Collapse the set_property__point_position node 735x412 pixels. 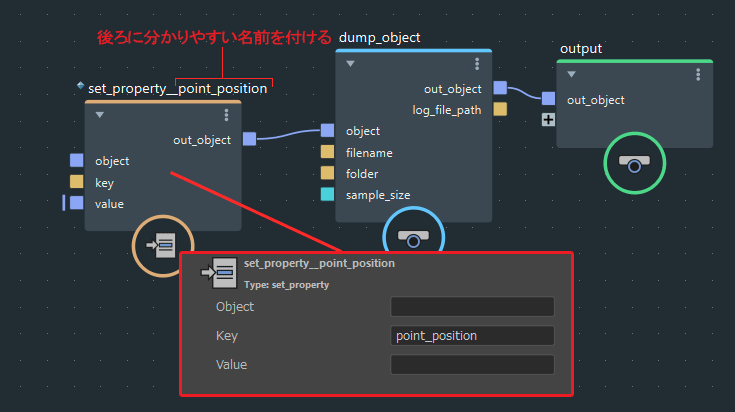(100, 115)
